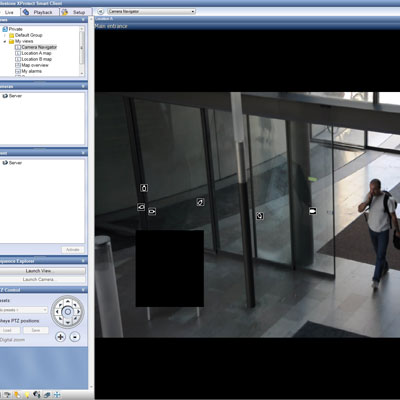Click the solid white camera icon on the sliding door
The width and height of the screenshot is (400, 400).
(312, 211)
